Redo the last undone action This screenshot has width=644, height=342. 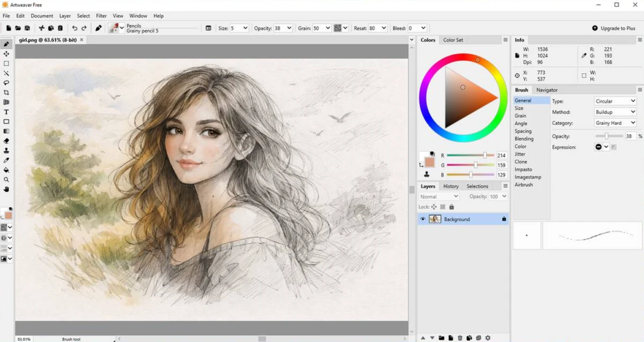click(84, 28)
